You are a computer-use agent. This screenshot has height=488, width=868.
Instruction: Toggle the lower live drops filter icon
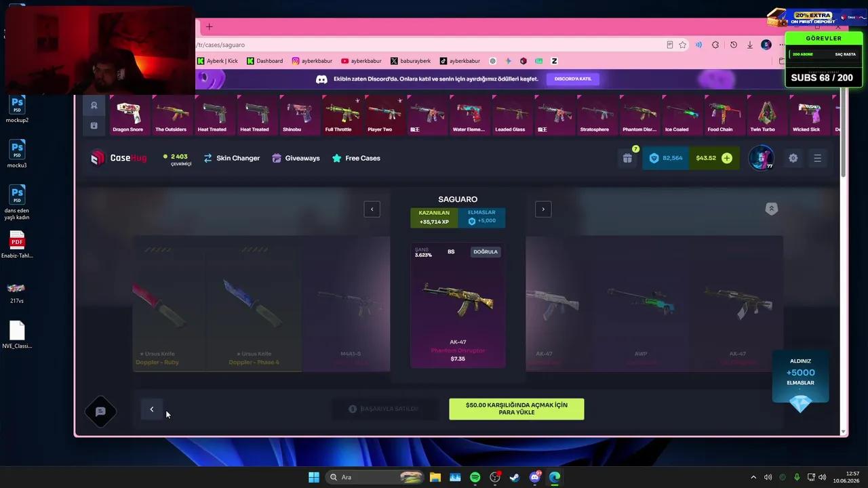point(94,125)
